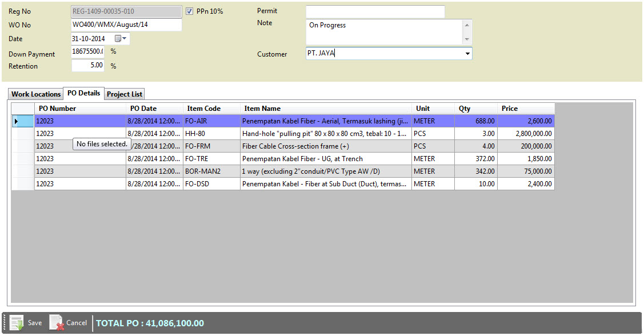The height and width of the screenshot is (336, 644).
Task: Click the Cancel document icon
Action: click(57, 323)
